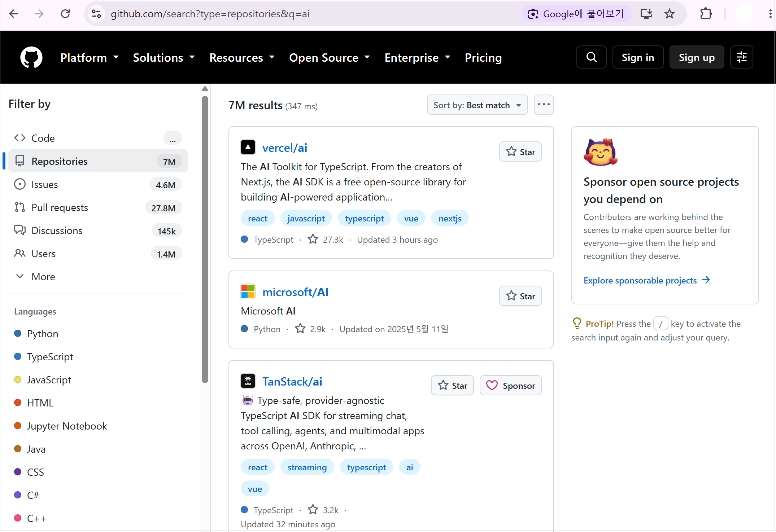Click the Sign up button
This screenshot has height=532, width=776.
pos(697,57)
